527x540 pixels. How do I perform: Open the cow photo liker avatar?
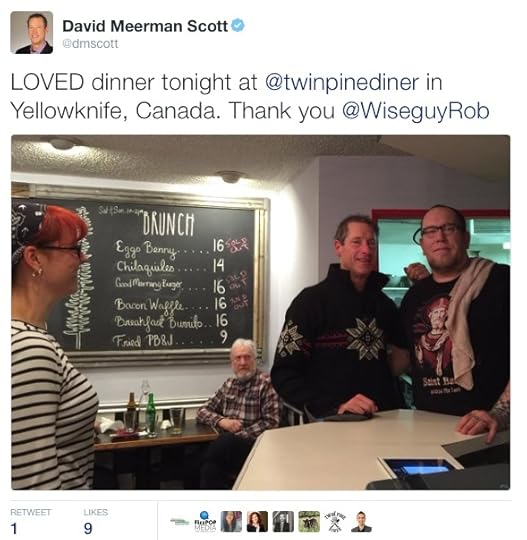pos(309,521)
